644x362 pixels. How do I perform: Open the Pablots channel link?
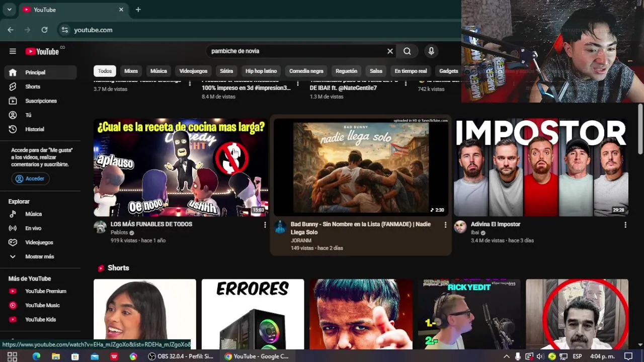coord(119,233)
